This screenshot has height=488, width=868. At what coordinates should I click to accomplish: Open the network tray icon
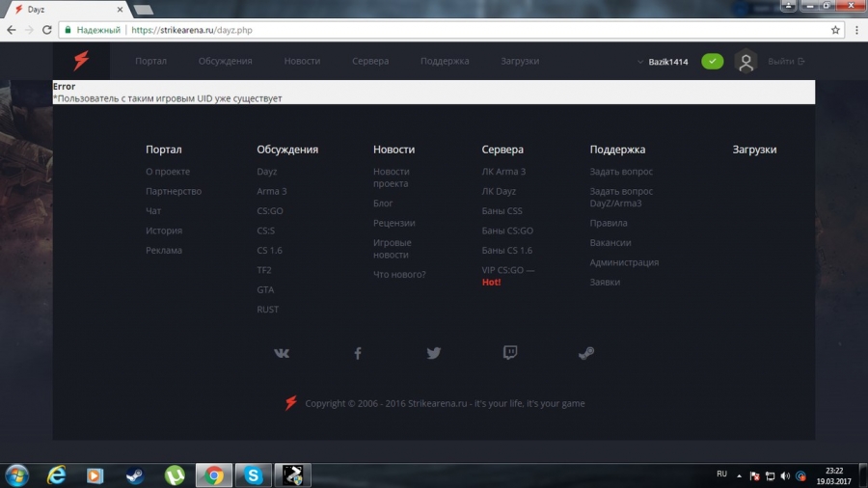(x=770, y=475)
